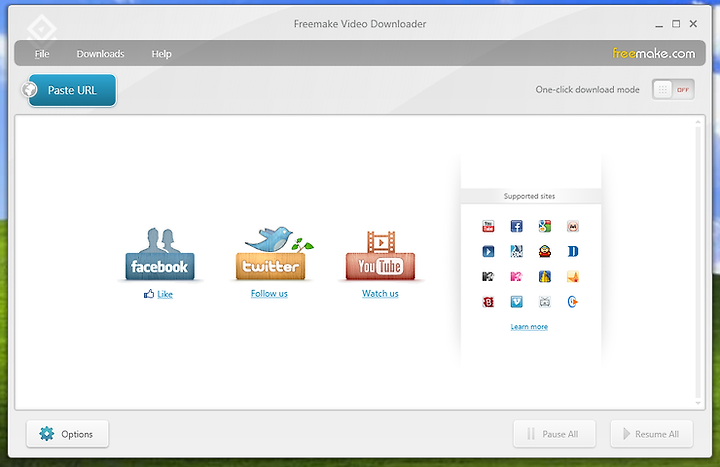This screenshot has height=467, width=720.
Task: Click the Pause All button
Action: (554, 434)
